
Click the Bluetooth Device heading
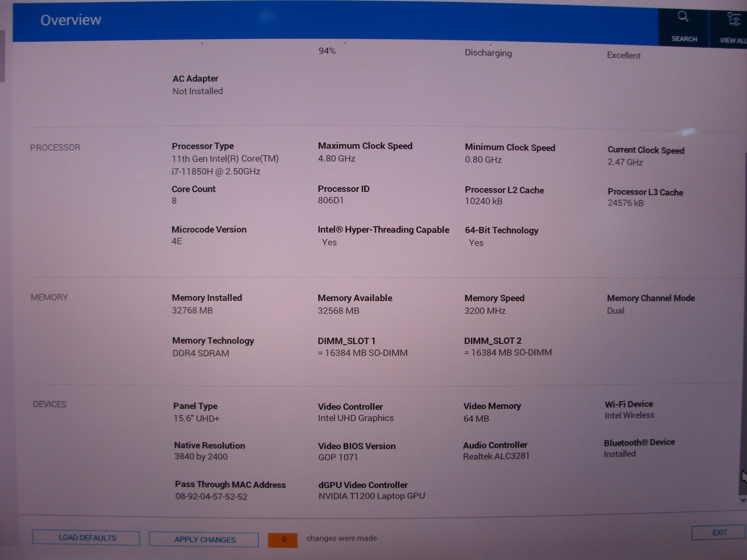point(639,442)
